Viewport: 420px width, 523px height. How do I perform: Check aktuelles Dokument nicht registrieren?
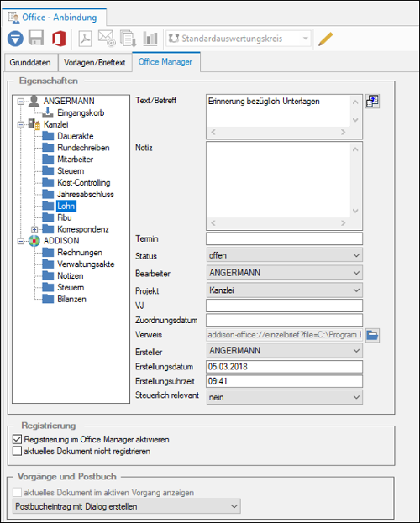pos(17,452)
